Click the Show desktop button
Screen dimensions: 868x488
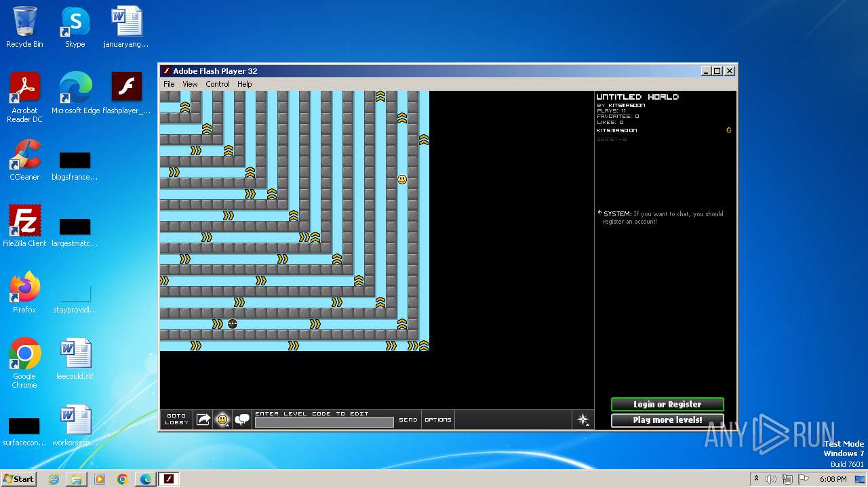(861, 479)
